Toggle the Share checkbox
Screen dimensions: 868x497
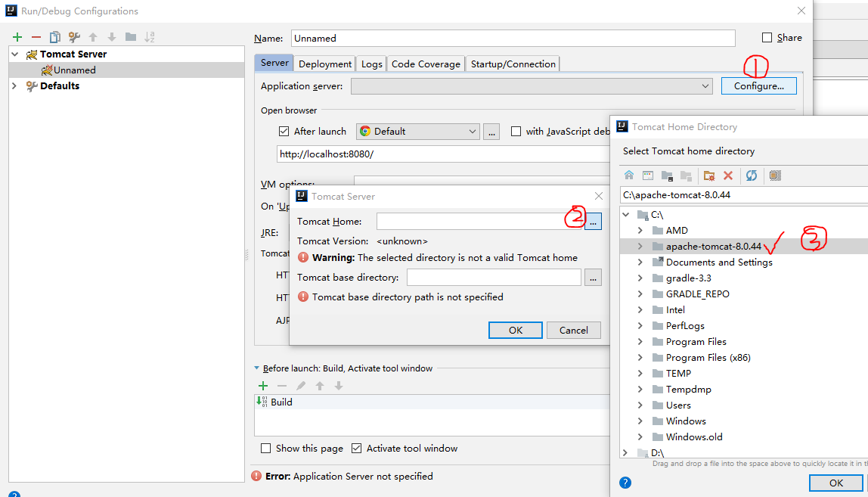(x=767, y=38)
